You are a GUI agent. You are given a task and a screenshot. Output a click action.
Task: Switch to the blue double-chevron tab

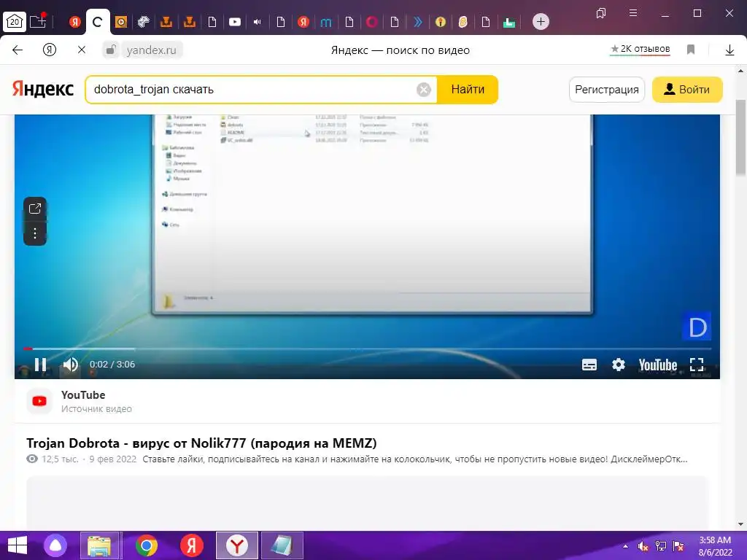click(417, 21)
